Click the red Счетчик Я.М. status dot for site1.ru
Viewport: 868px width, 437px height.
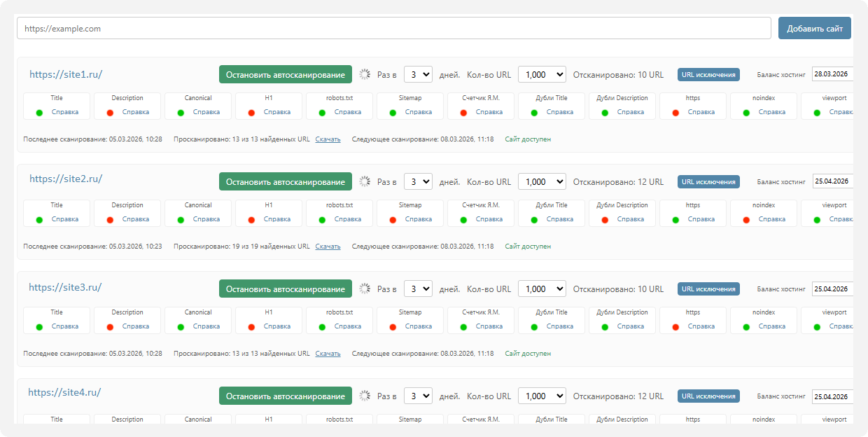(463, 112)
